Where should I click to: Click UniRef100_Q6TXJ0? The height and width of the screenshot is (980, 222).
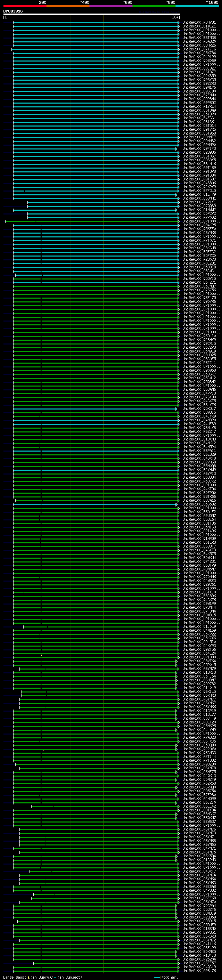(199, 592)
